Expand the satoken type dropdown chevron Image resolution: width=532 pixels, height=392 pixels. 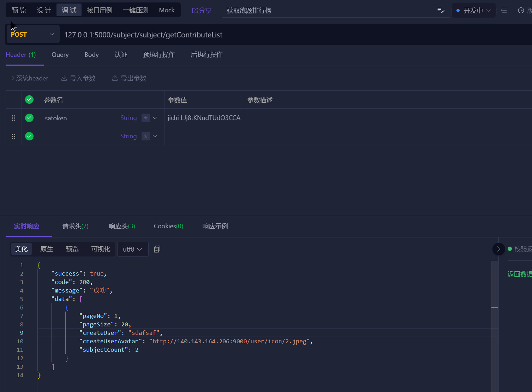pyautogui.click(x=155, y=118)
